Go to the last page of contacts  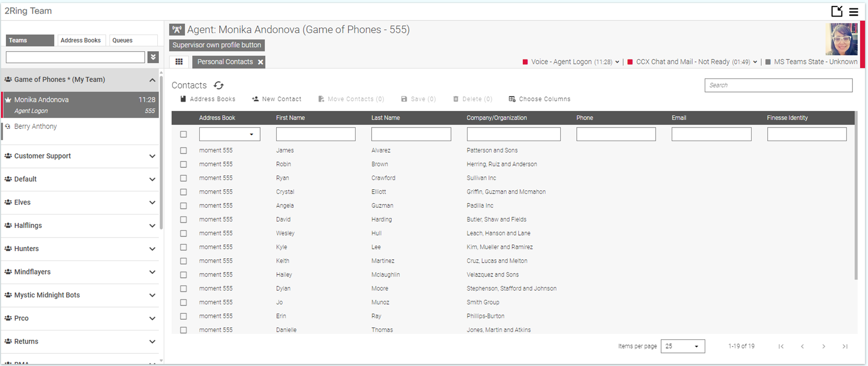(x=845, y=347)
